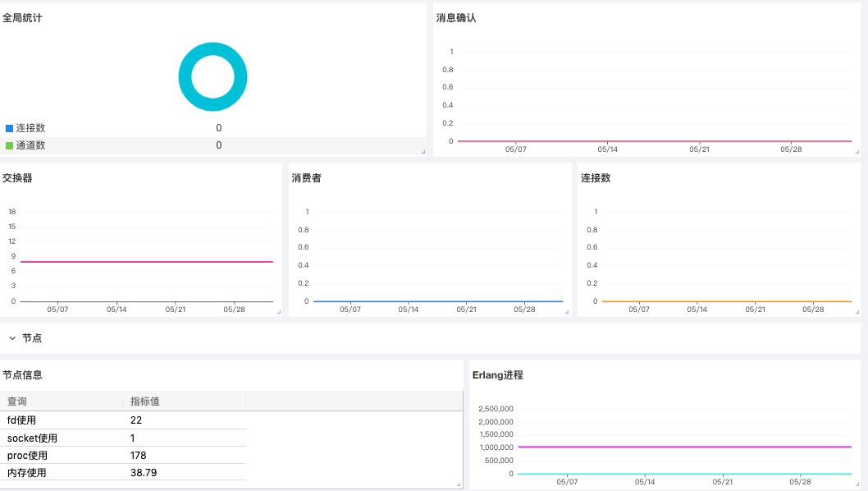868x491 pixels.
Task: Click the 连接数 legend value 0
Action: [x=219, y=128]
